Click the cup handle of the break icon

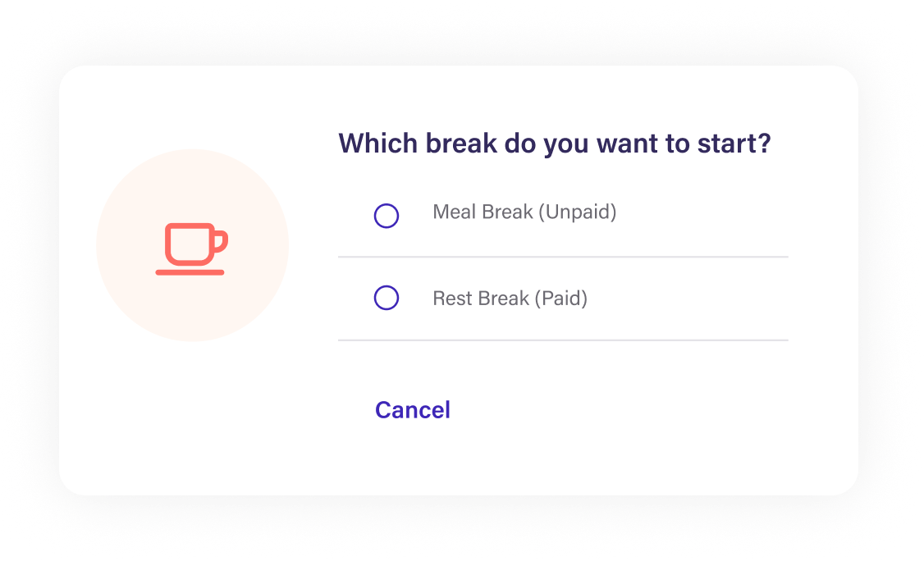tap(221, 242)
